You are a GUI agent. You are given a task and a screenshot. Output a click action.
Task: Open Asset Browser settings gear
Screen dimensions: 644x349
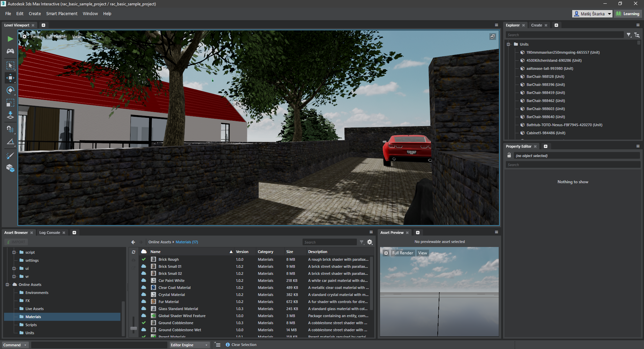click(370, 242)
